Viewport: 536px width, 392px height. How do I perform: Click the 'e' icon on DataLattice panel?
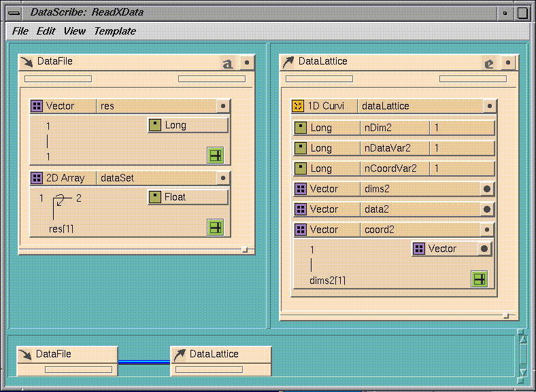click(489, 63)
